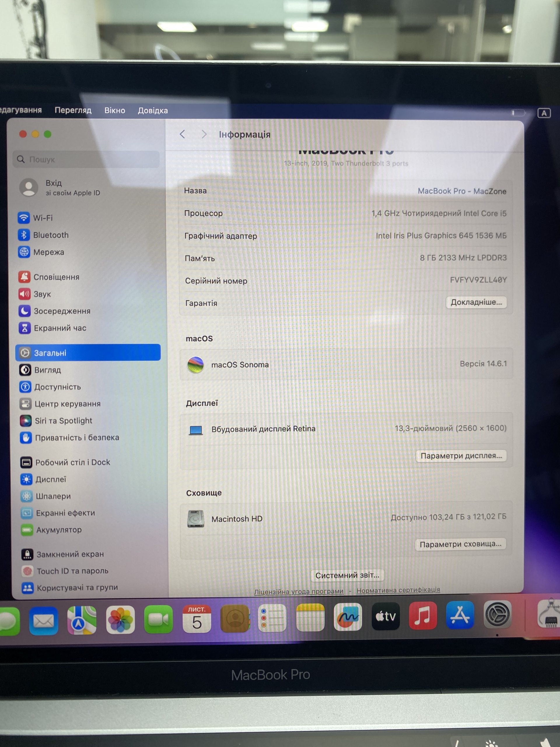Select Екранні ефекти screen saver
This screenshot has width=560, height=747.
[58, 513]
